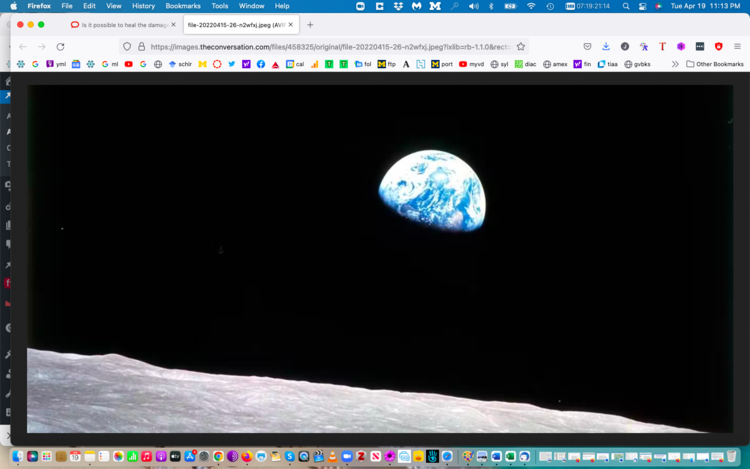
Task: Open the Apple menu
Action: [13, 6]
